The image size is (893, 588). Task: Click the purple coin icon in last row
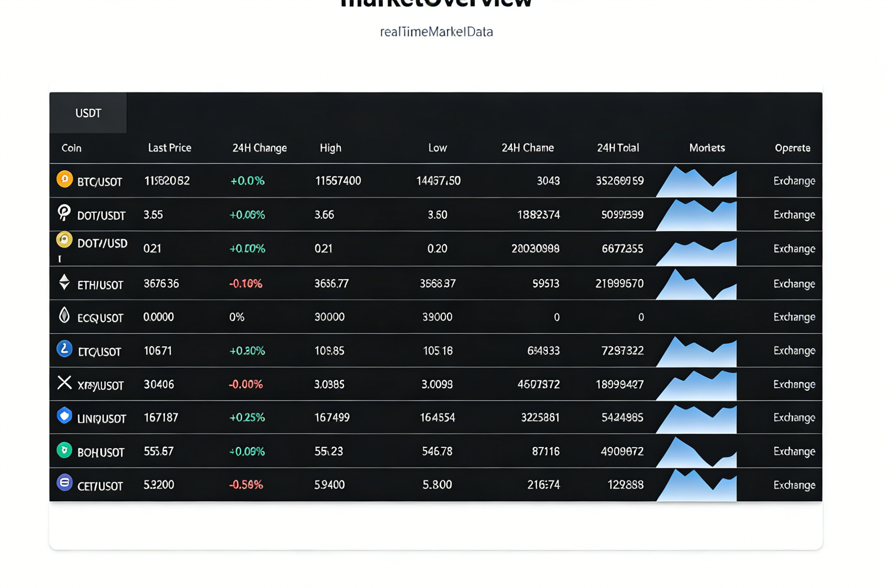64,483
